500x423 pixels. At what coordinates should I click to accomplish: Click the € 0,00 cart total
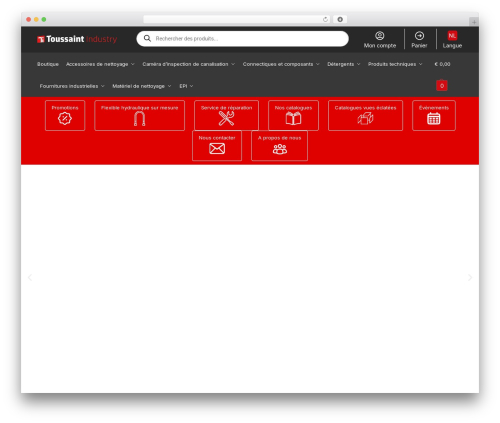pyautogui.click(x=442, y=64)
